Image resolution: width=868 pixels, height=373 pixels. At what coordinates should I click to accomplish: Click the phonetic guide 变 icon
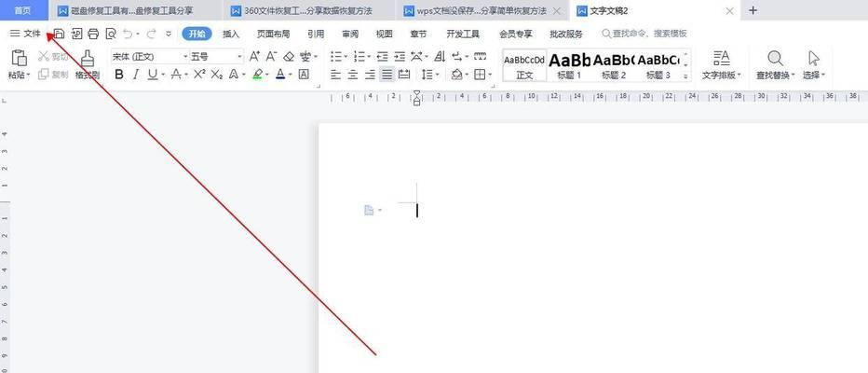click(306, 56)
